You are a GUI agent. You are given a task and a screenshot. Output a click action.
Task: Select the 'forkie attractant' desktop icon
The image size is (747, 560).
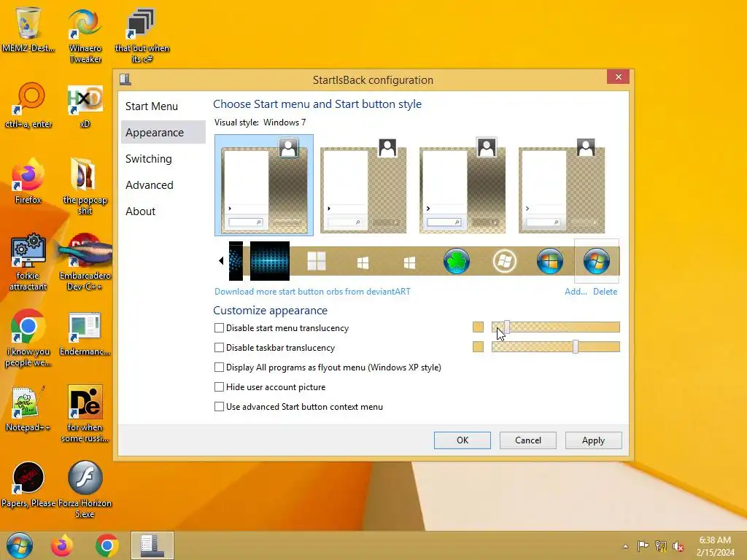click(x=28, y=262)
